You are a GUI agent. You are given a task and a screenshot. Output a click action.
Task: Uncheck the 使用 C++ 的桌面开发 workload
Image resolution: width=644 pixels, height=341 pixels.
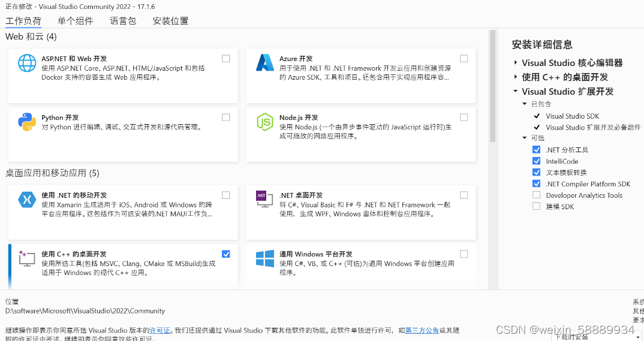[226, 254]
